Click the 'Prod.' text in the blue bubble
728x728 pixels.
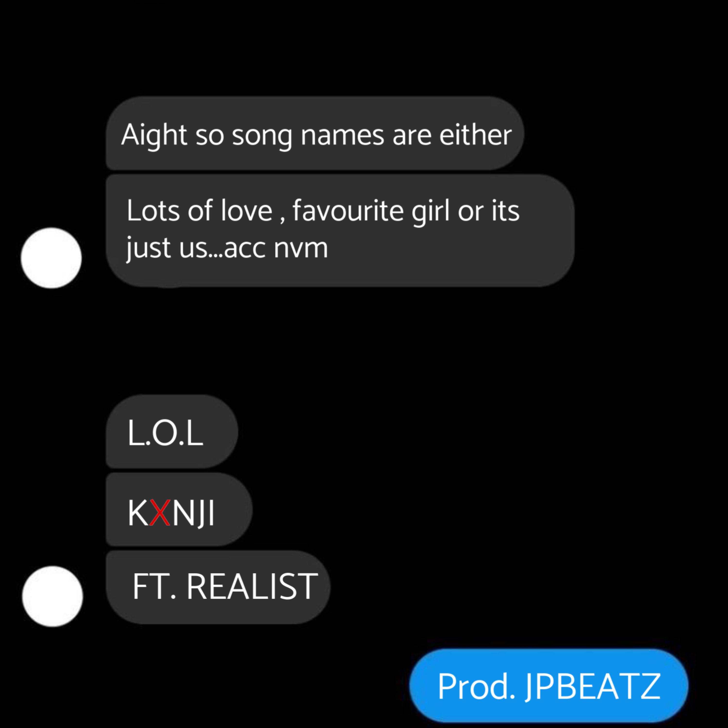[476, 687]
